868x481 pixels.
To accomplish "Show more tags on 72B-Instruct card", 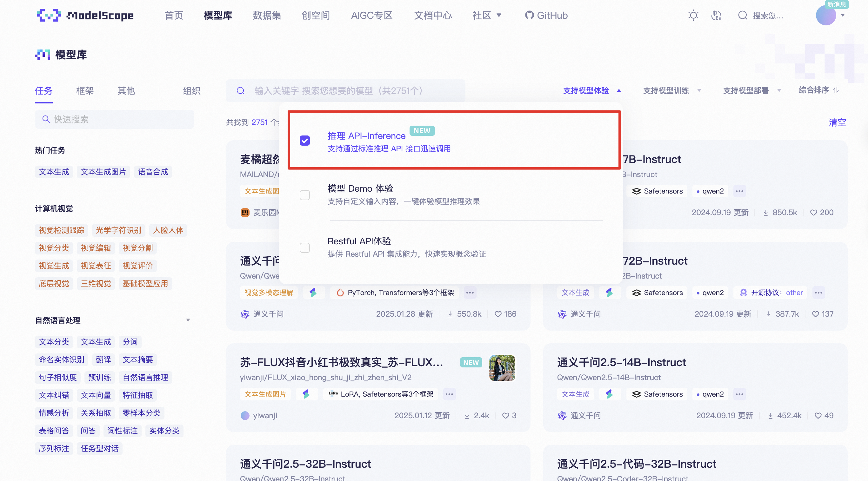I will 818,293.
